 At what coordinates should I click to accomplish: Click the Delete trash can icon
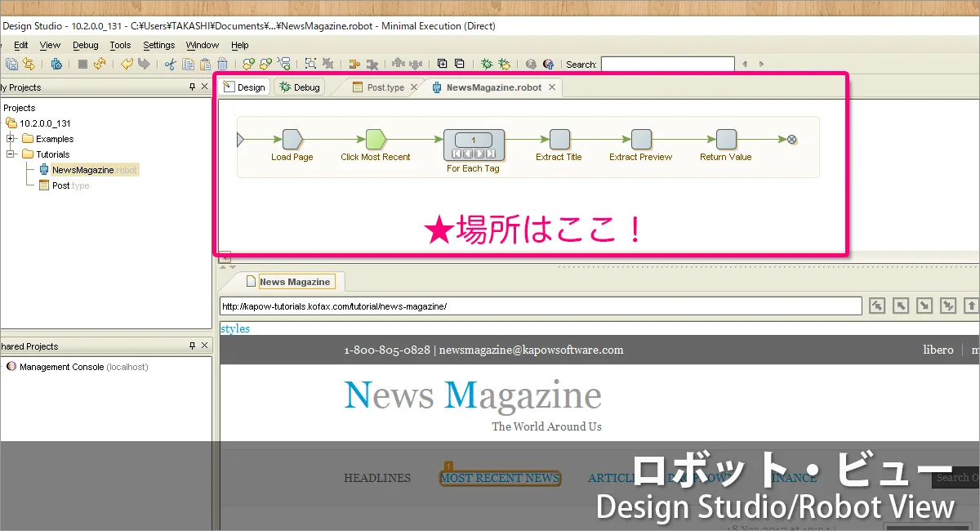coord(222,64)
